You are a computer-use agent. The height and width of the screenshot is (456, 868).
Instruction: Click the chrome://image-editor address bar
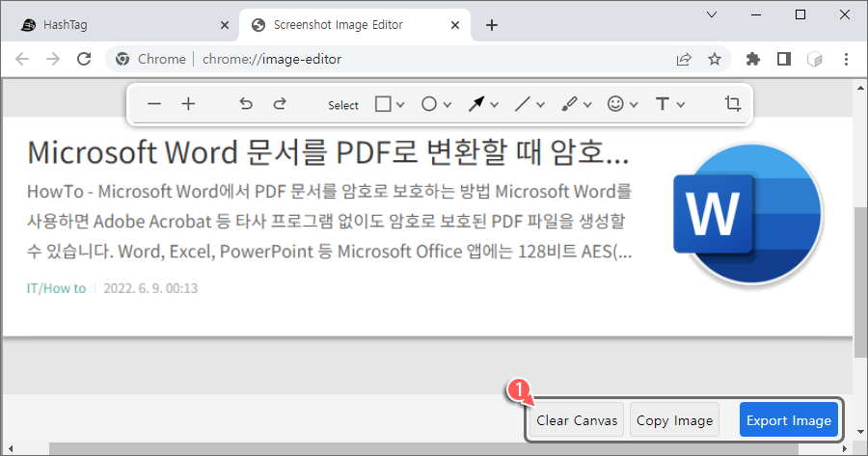[420, 59]
